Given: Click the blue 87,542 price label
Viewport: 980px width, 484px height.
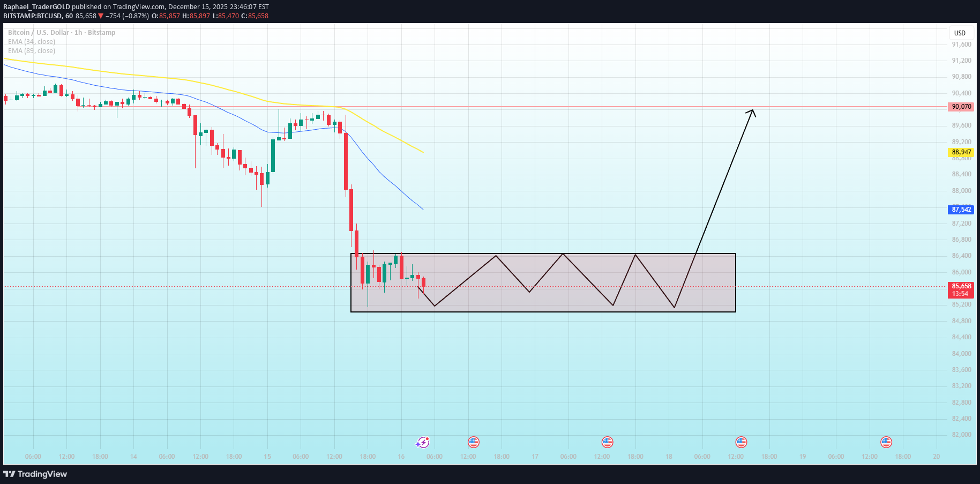Looking at the screenshot, I should 961,210.
